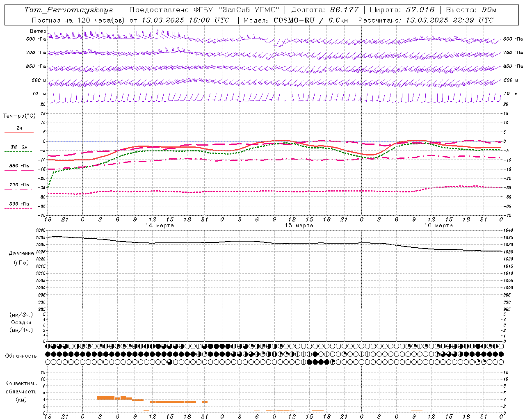Click the 850 гПа entry in temperature legend

tap(19, 166)
